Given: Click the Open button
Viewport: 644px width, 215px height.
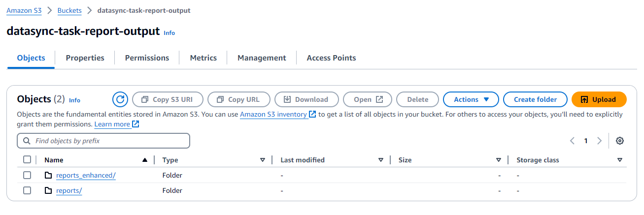Looking at the screenshot, I should [x=368, y=99].
